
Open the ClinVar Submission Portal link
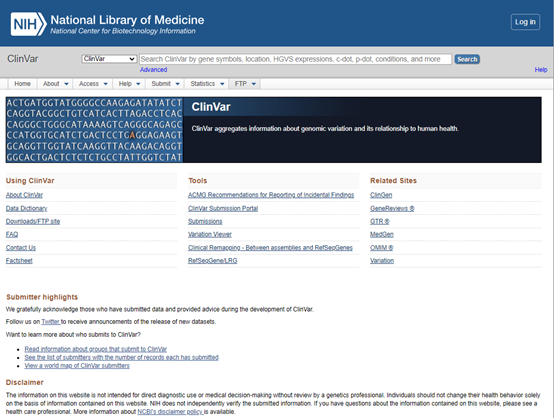tap(223, 208)
